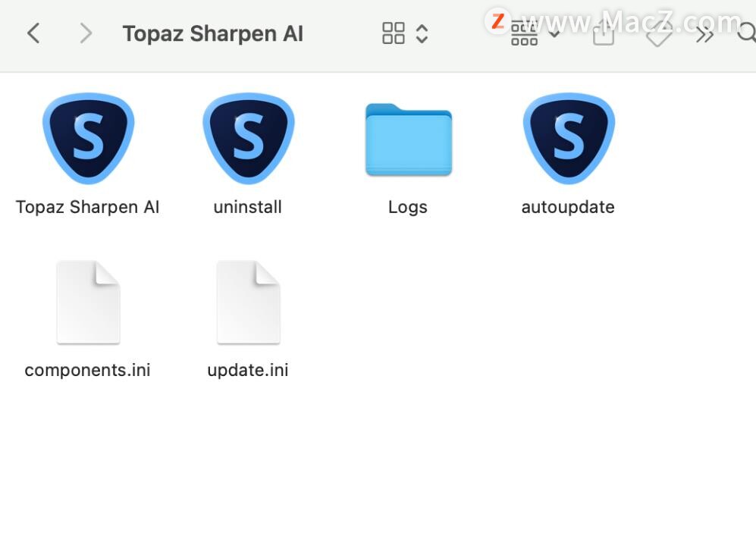Open the view mode up-down chevron
This screenshot has width=756, height=536.
click(422, 34)
